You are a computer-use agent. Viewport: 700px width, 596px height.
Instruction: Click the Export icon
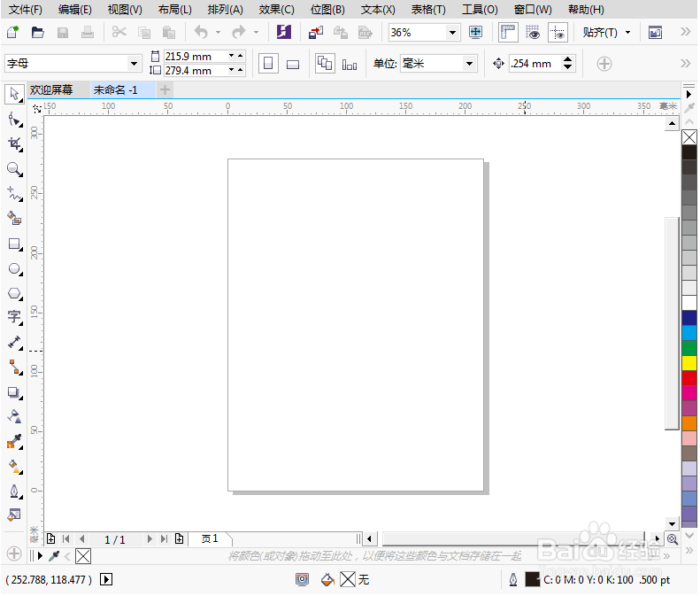(x=341, y=32)
